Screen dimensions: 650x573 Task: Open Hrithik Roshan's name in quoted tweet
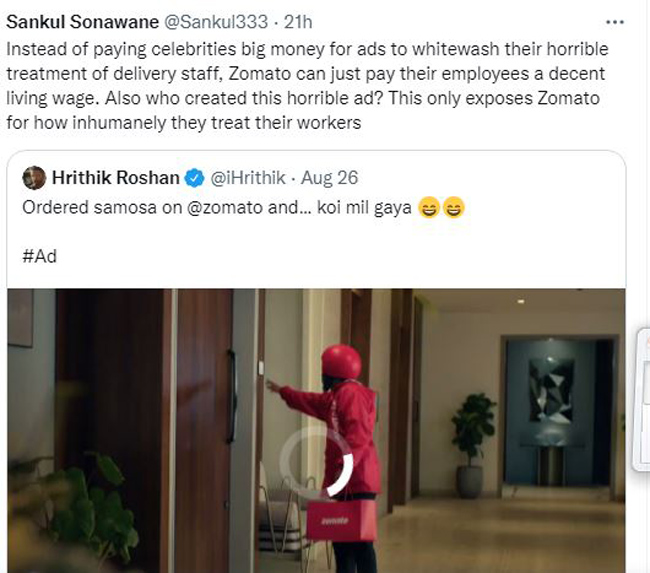[116, 178]
